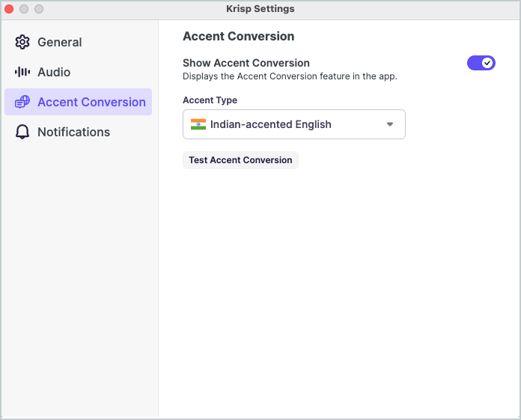Click the Accent Conversion globe icon

tap(22, 102)
